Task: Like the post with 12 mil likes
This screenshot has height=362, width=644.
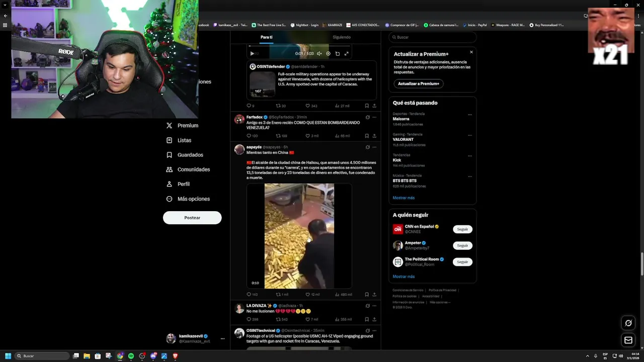Action: coord(312,295)
